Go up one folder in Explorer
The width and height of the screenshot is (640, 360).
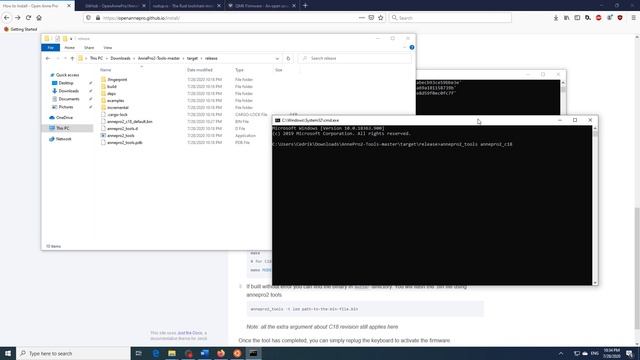[x=72, y=58]
